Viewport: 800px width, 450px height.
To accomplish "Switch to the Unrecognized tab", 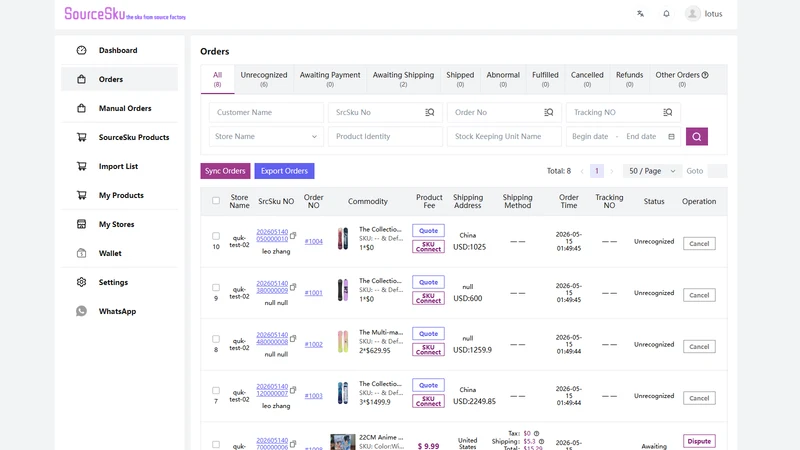I will coord(264,79).
